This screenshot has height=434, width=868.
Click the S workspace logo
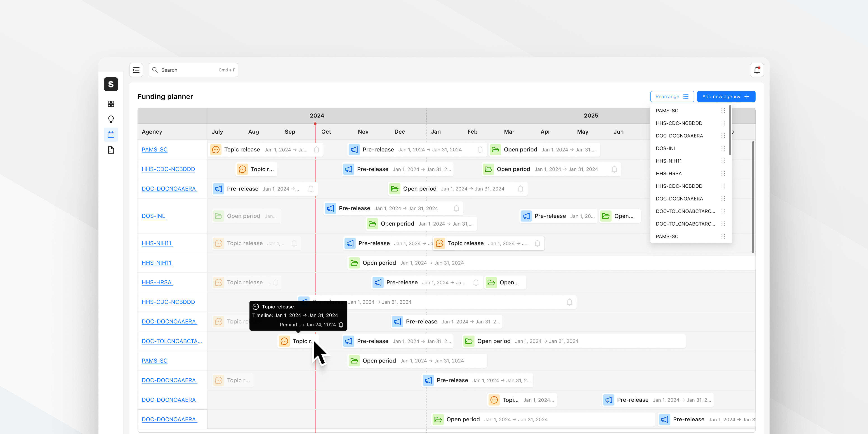[x=111, y=84]
